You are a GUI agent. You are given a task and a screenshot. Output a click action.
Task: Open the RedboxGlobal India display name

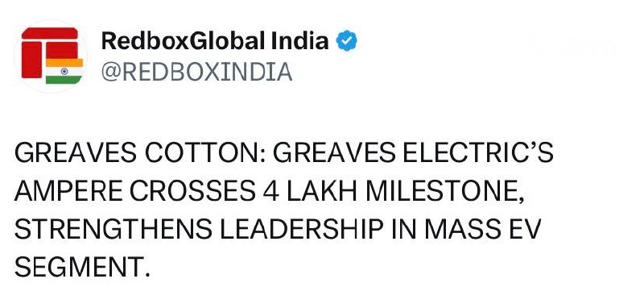pos(215,41)
